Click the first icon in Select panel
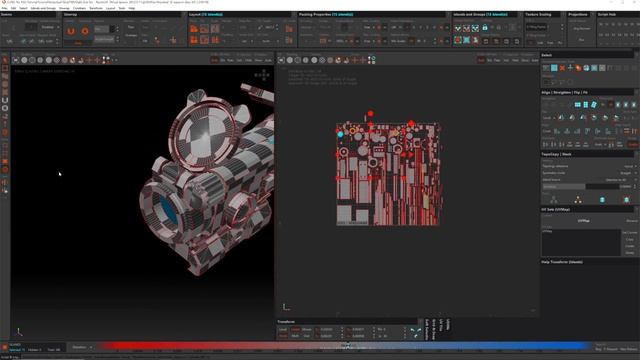Image resolution: width=640 pixels, height=360 pixels. (x=546, y=68)
